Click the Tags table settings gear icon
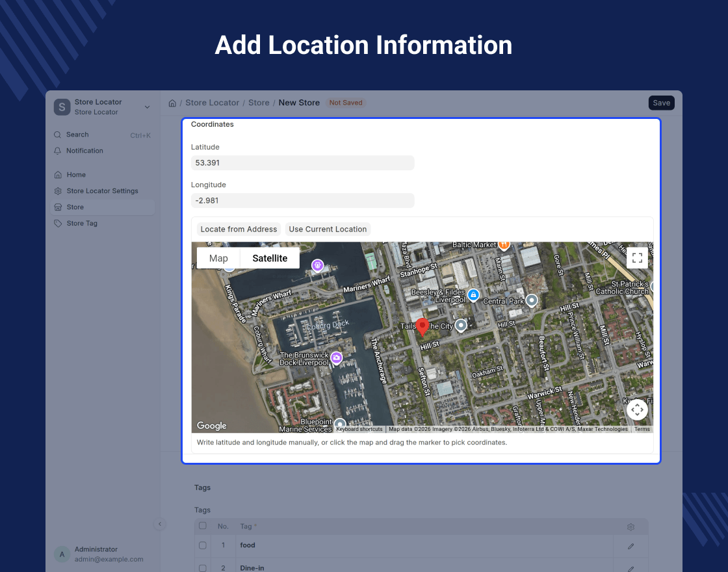728x572 pixels. [x=630, y=527]
